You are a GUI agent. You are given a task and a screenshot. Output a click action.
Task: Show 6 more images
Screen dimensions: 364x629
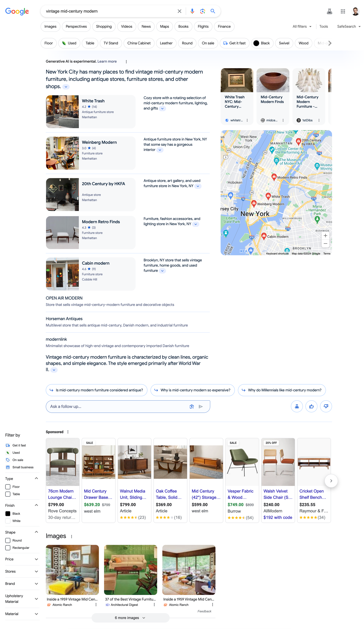130,618
